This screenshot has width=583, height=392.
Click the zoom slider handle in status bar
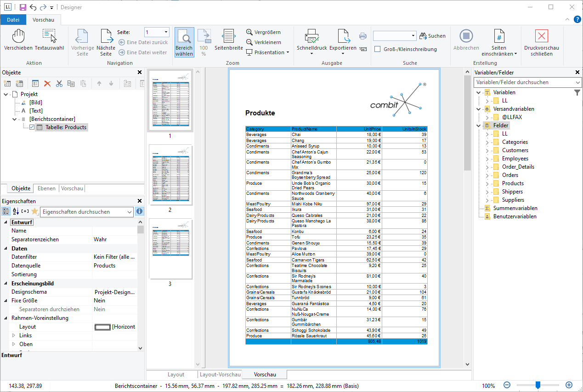click(538, 385)
